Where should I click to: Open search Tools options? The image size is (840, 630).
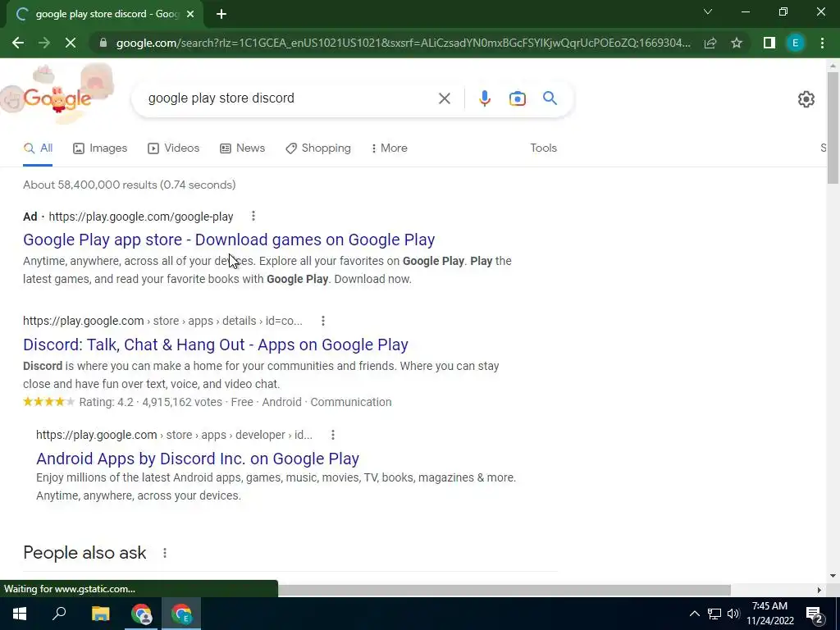543,148
